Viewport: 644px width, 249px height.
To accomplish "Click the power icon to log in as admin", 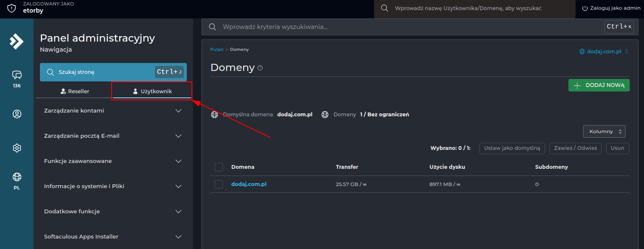I will (585, 8).
